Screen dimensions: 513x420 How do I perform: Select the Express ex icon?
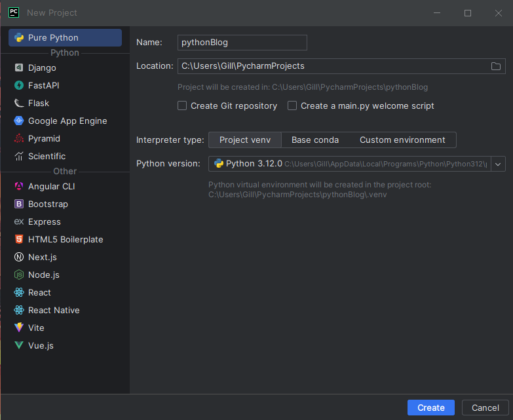pyautogui.click(x=19, y=221)
